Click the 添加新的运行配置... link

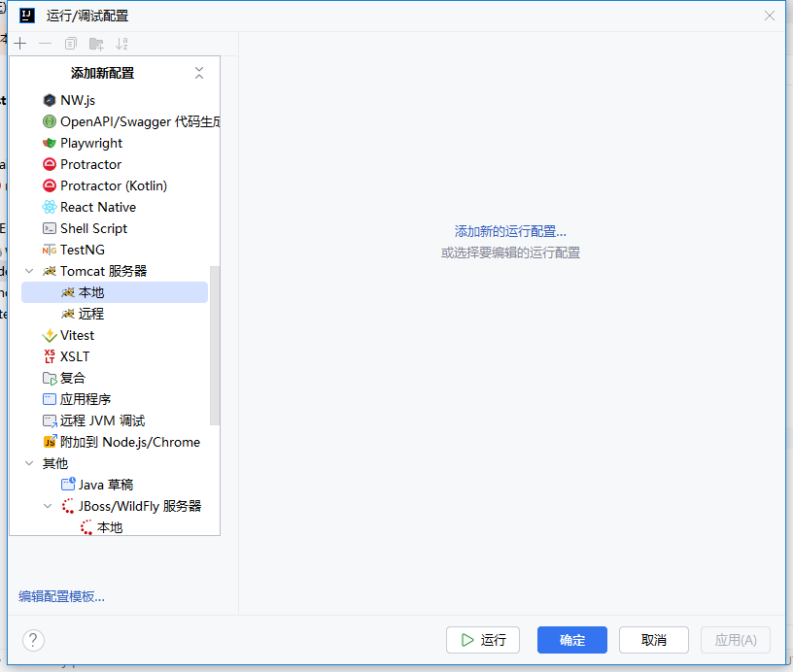(x=510, y=231)
